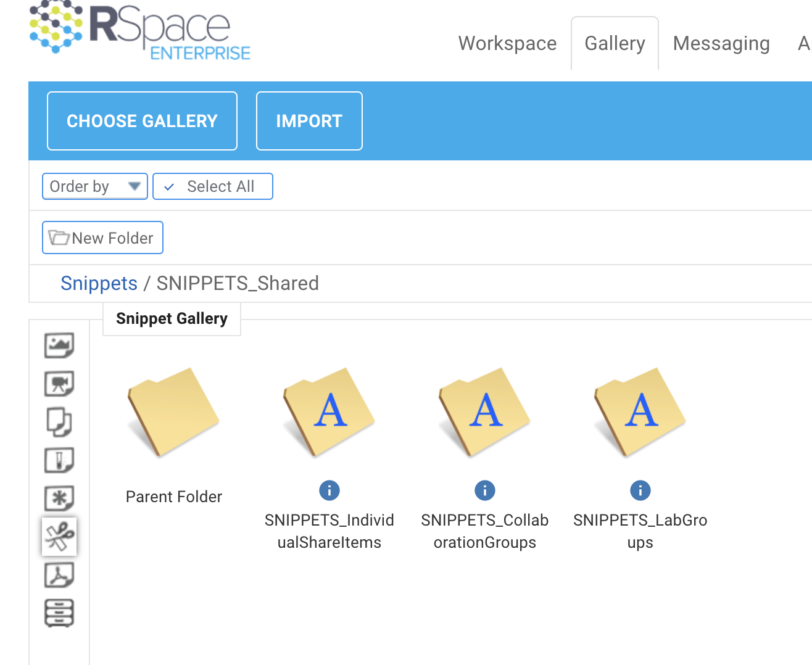
Task: Open the Parent Folder icon
Action: [x=174, y=412]
